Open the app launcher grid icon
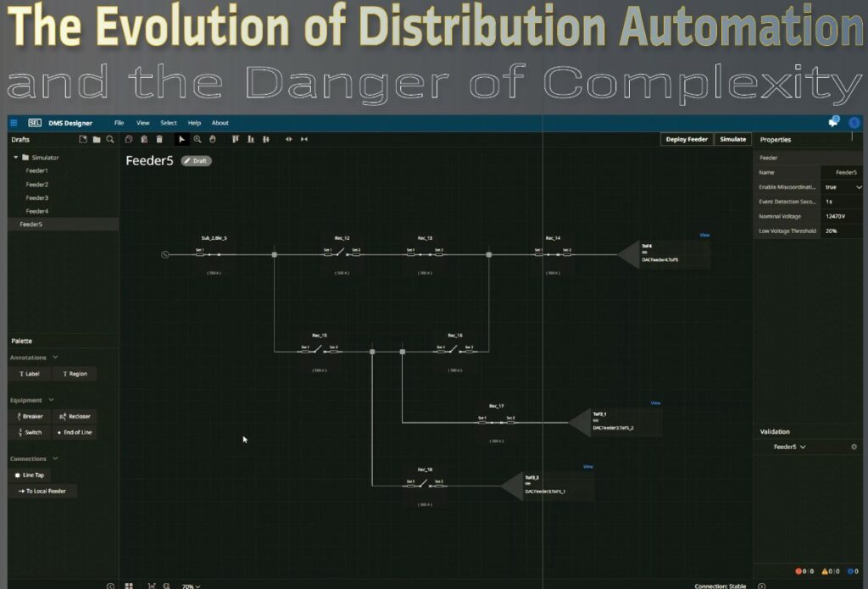This screenshot has width=868, height=589. 14,123
